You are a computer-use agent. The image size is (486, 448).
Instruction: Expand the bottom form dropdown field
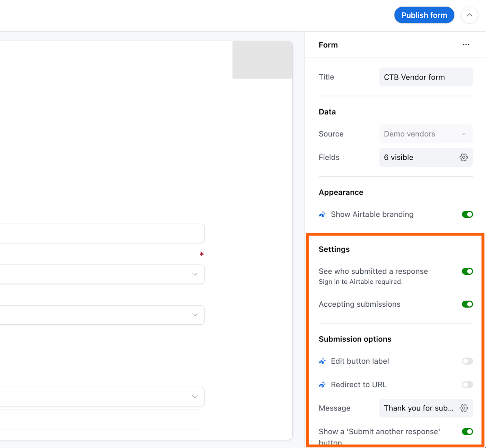102,397
